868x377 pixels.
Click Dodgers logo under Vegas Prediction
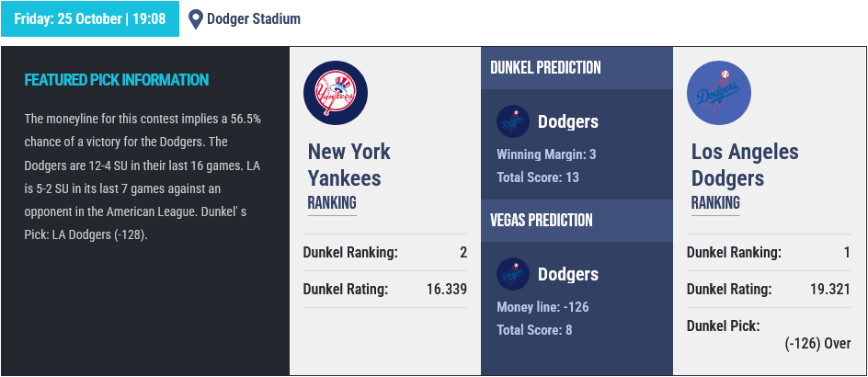tap(513, 274)
